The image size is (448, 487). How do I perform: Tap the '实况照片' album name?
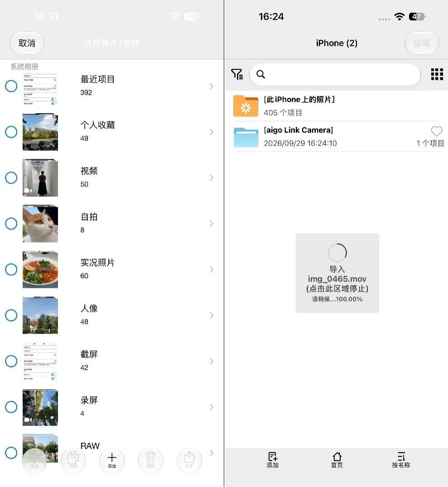pyautogui.click(x=98, y=263)
